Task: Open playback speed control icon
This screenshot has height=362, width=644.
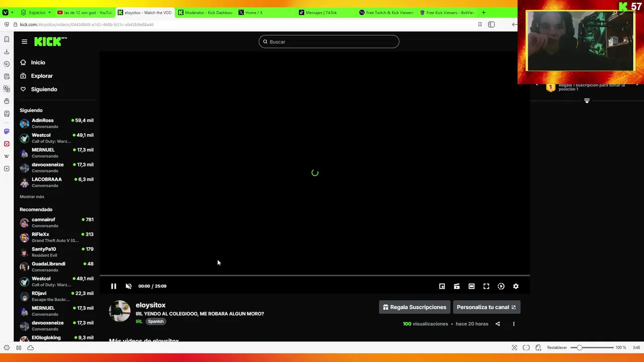Action: tap(501, 286)
